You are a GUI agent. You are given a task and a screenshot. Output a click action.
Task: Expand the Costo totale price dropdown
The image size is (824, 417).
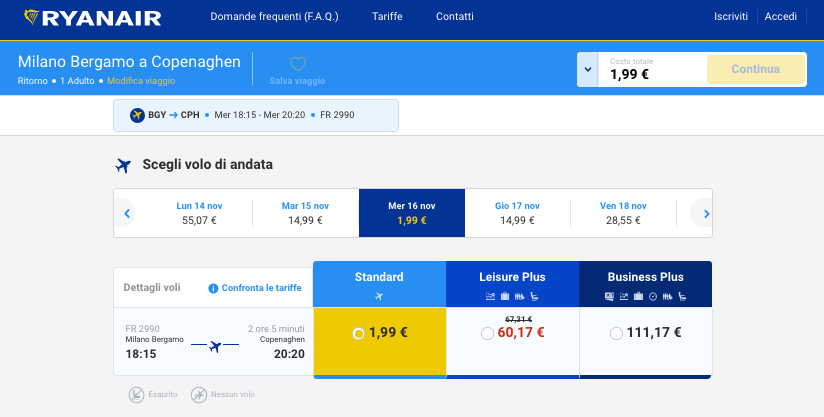coord(588,69)
